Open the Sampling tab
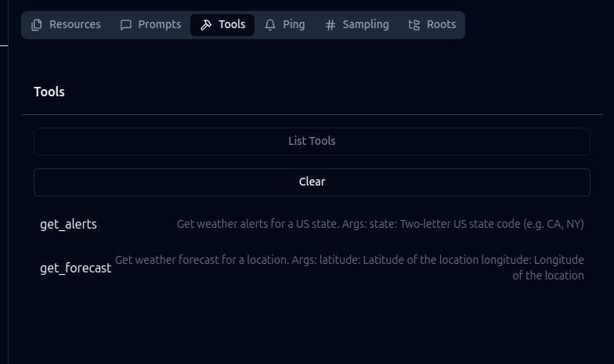Screen dimensions: 614x364 365,24
